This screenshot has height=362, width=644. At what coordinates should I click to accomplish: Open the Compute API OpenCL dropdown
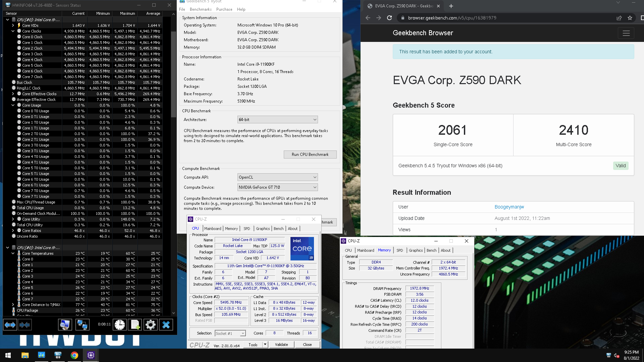277,177
